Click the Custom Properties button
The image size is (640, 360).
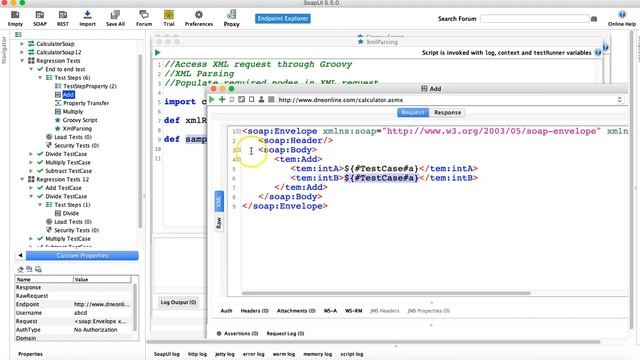(82, 256)
